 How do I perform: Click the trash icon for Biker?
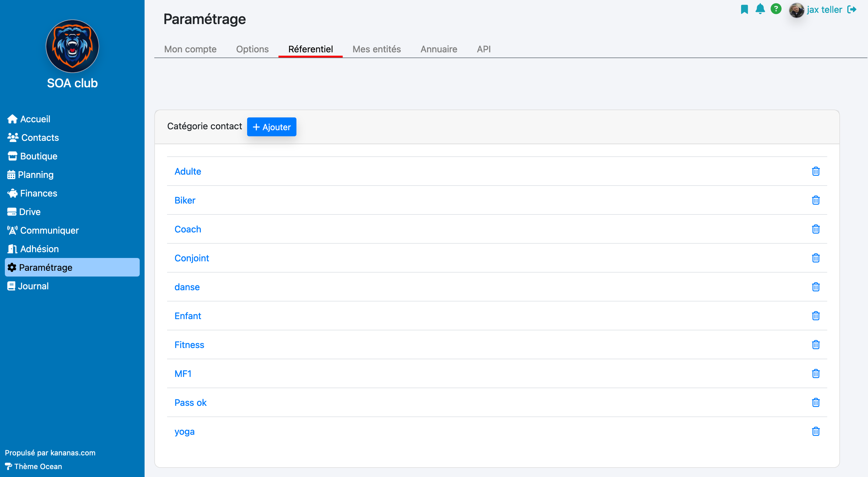(815, 200)
